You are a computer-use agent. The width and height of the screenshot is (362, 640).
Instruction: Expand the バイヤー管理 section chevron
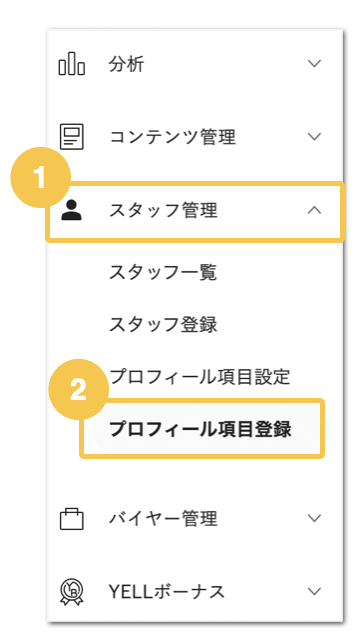pyautogui.click(x=314, y=518)
